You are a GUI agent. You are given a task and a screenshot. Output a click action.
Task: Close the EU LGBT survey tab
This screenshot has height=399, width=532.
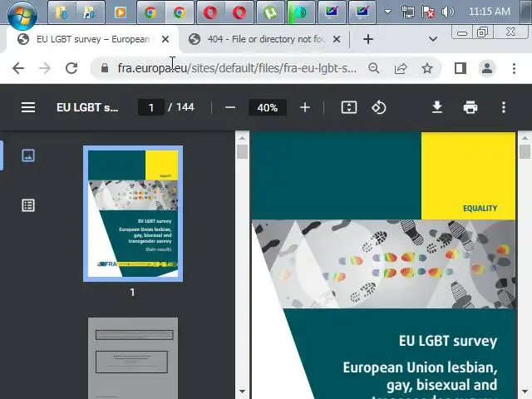(165, 39)
